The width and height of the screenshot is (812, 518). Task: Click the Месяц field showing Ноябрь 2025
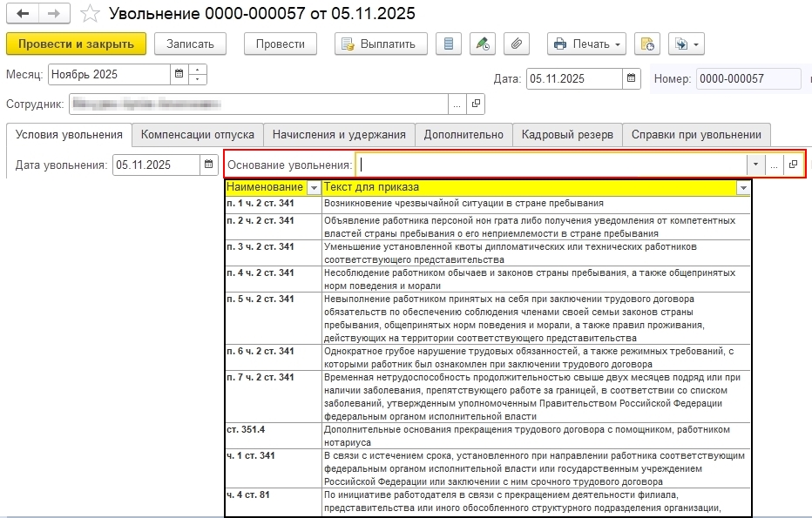pos(109,74)
